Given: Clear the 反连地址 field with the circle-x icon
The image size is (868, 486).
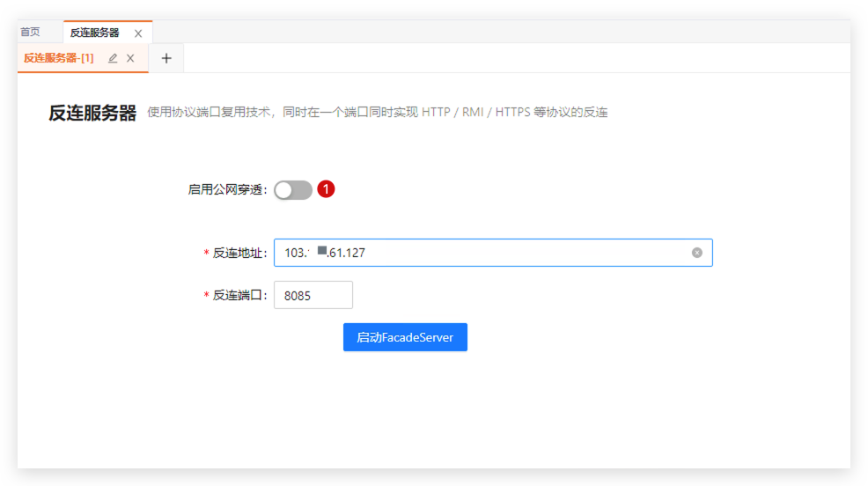Looking at the screenshot, I should [x=697, y=253].
